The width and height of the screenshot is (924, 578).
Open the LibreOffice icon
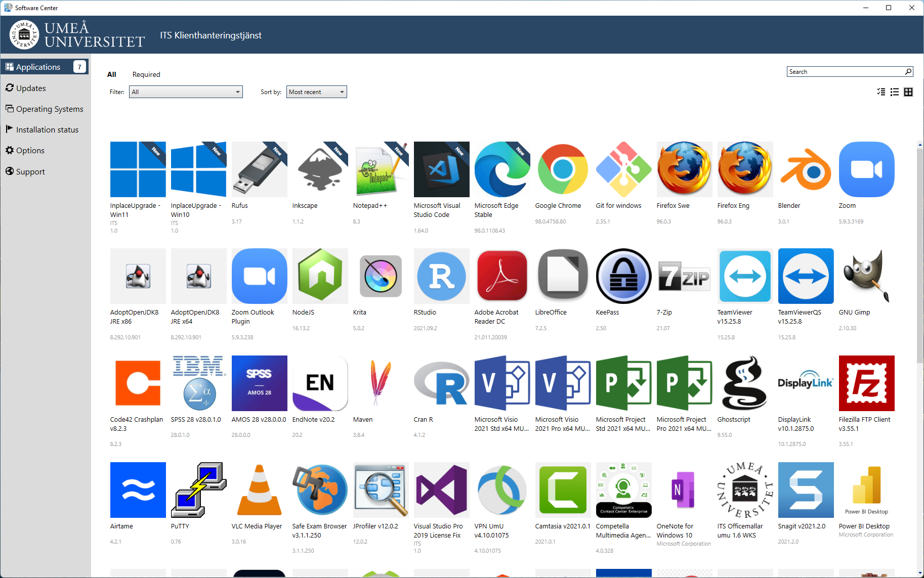563,276
